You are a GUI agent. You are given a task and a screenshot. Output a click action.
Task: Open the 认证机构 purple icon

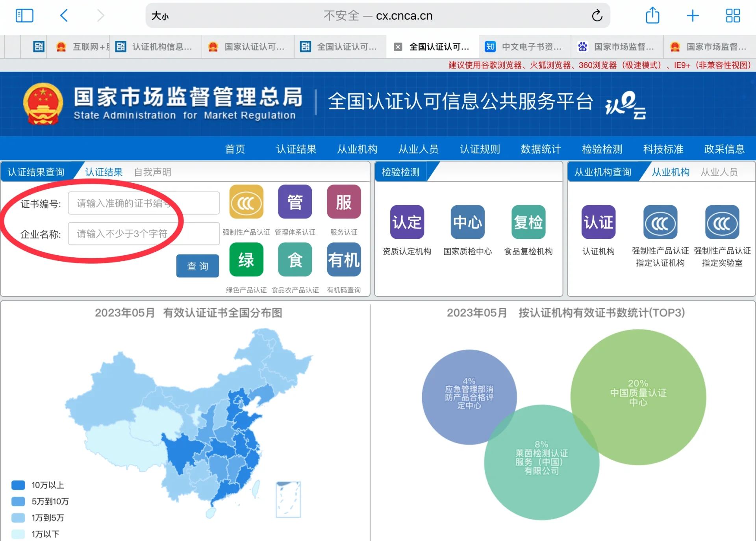tap(598, 222)
